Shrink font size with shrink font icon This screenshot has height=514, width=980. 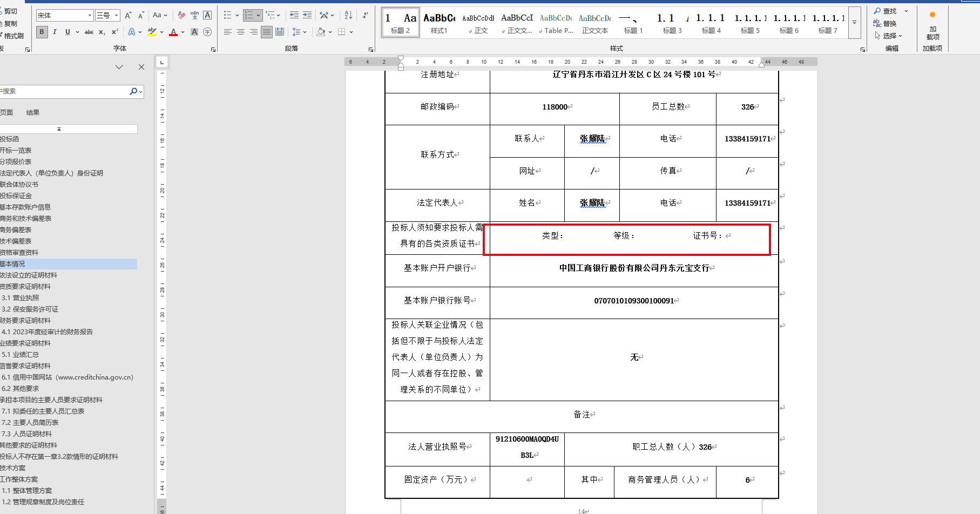coord(141,16)
